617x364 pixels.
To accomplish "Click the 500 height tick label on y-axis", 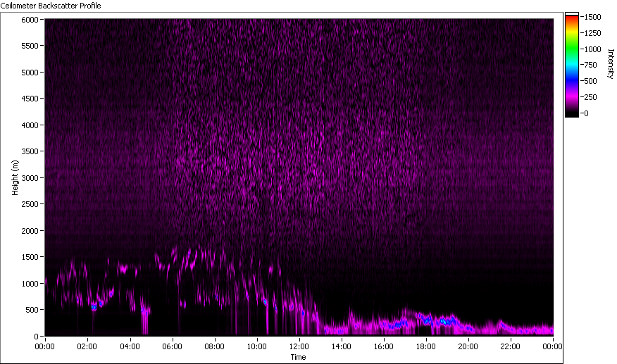I will point(32,310).
